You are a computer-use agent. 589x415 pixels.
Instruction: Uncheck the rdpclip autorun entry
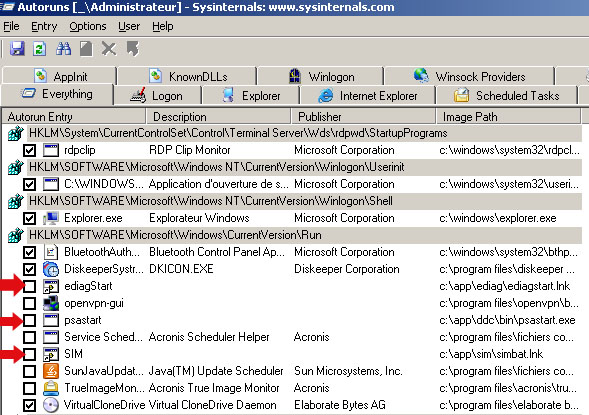29,151
